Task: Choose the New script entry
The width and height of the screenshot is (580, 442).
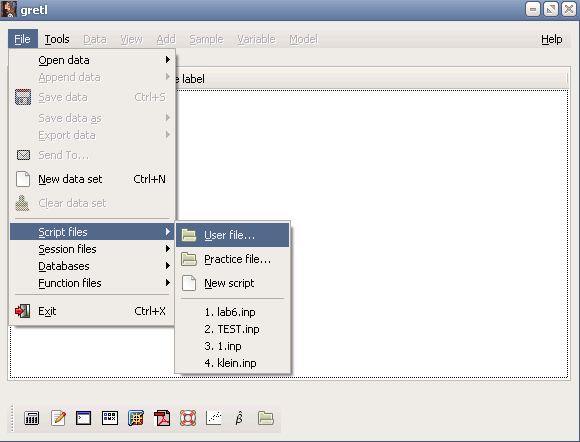Action: [x=232, y=283]
